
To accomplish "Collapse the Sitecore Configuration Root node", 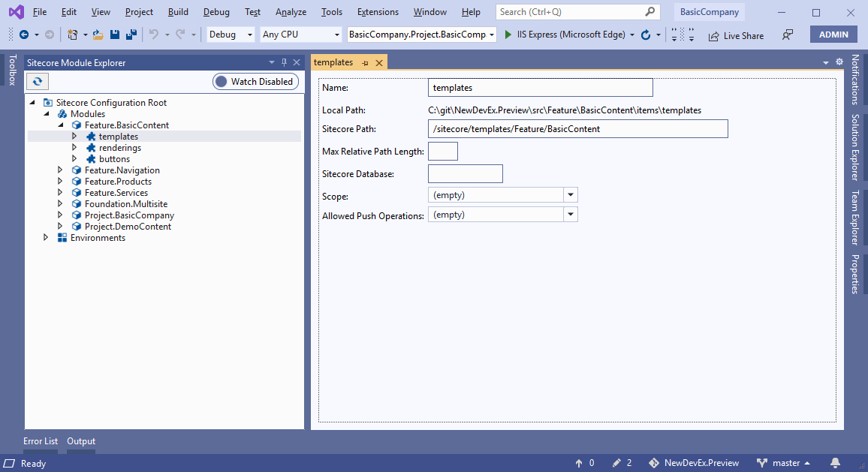I will click(x=32, y=102).
